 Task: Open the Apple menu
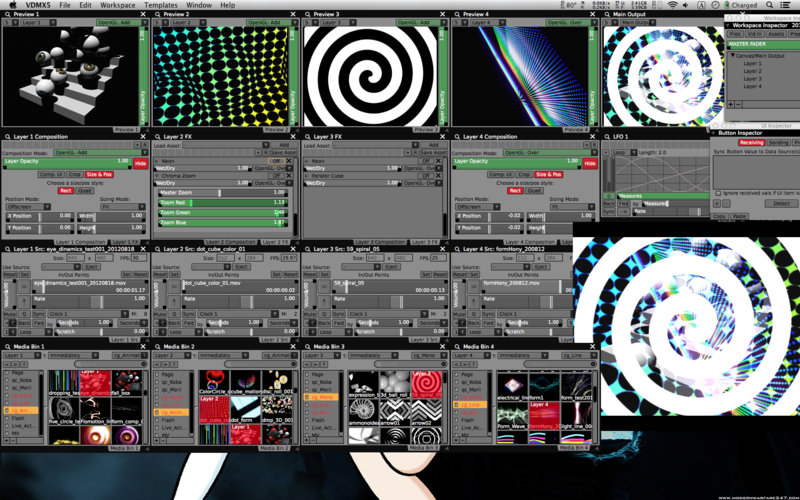[x=13, y=5]
